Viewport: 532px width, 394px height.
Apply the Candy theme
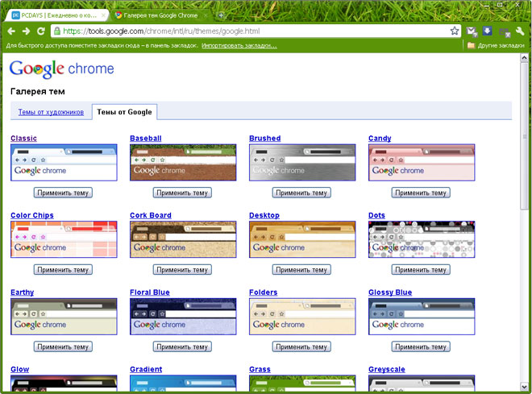(x=421, y=193)
